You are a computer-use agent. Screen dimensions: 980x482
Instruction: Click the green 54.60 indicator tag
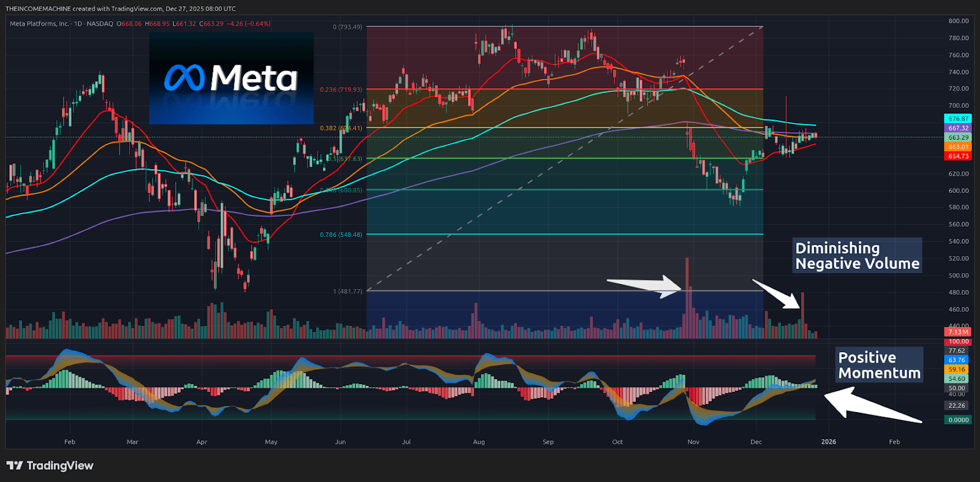(957, 379)
